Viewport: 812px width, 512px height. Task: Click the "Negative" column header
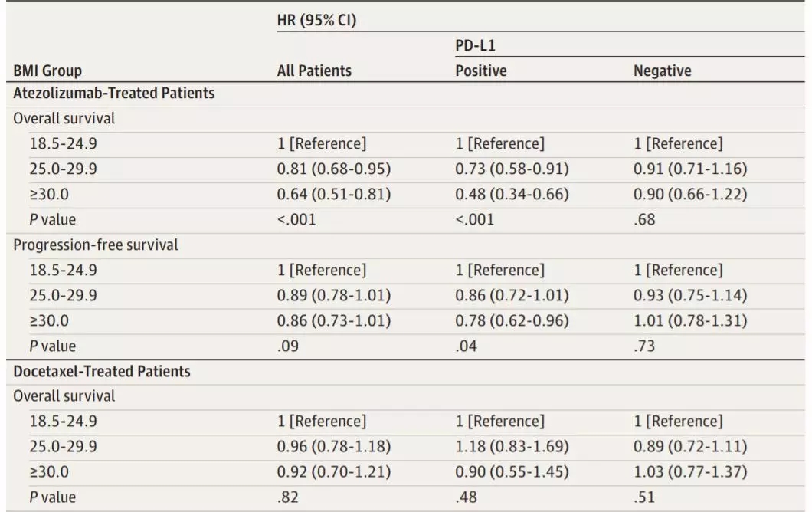tap(662, 71)
